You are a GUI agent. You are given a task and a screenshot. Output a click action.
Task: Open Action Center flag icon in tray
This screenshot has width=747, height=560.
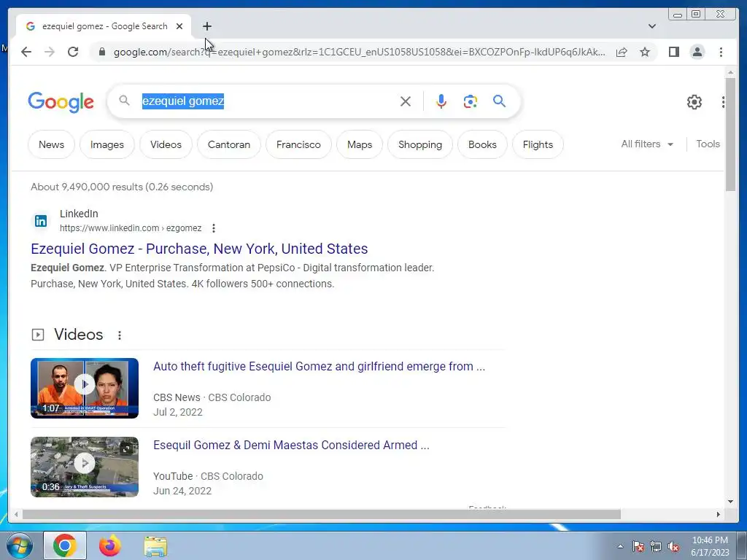(x=638, y=546)
